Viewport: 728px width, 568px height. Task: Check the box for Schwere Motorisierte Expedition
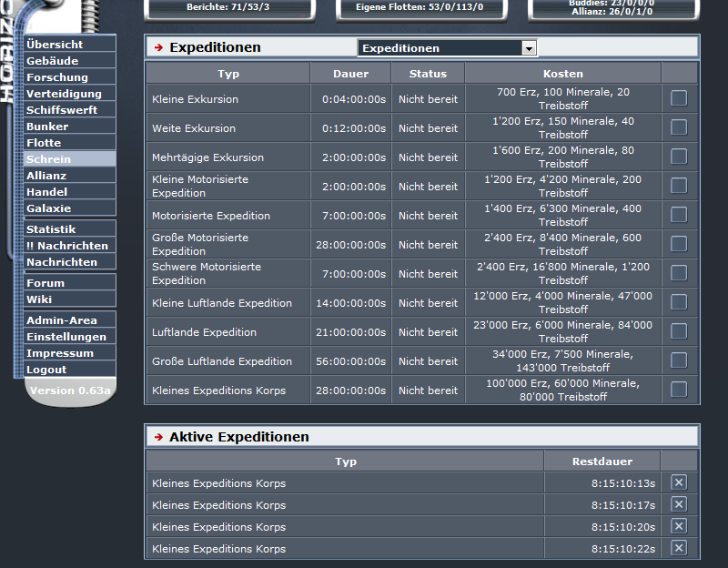679,273
